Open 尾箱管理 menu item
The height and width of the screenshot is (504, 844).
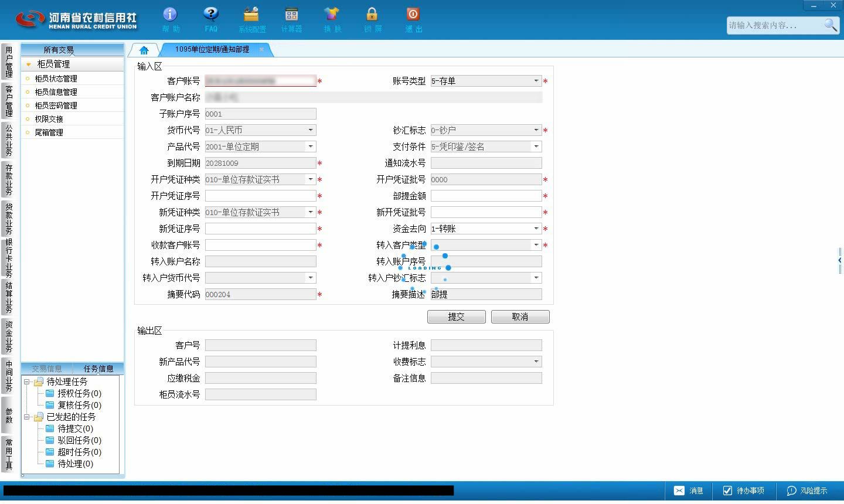coord(73,132)
